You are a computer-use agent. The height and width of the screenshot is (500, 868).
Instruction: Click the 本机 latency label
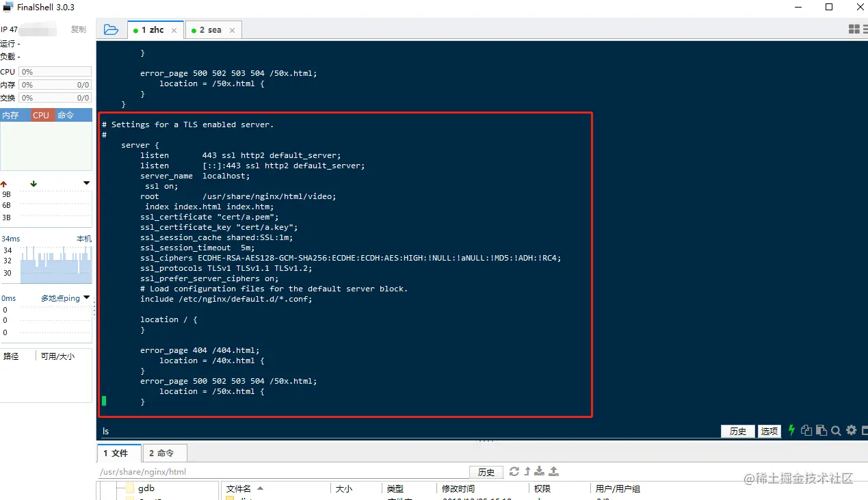point(83,239)
